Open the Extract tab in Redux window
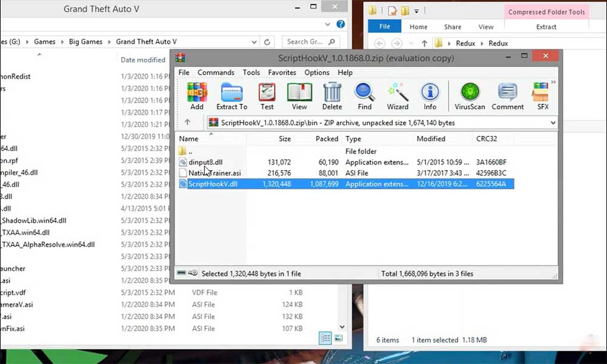This screenshot has height=364, width=607. point(546,27)
